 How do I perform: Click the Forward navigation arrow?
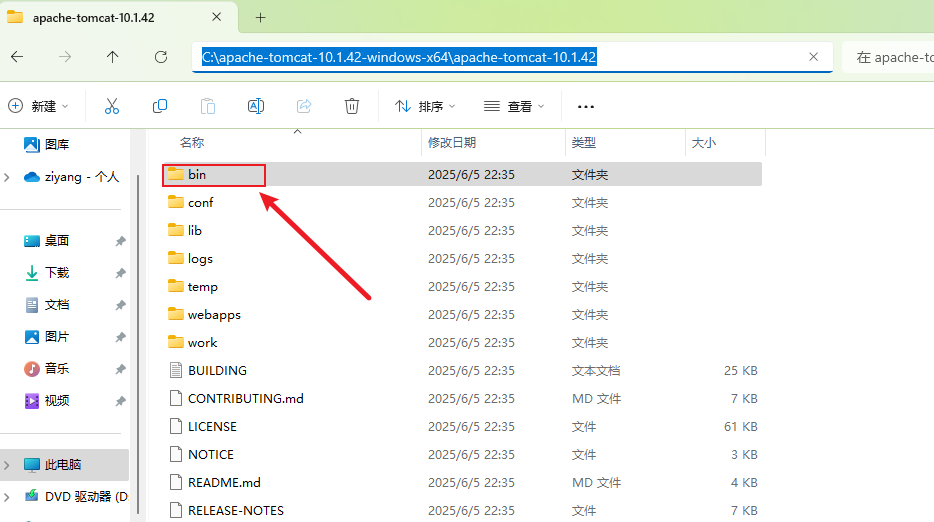[65, 57]
